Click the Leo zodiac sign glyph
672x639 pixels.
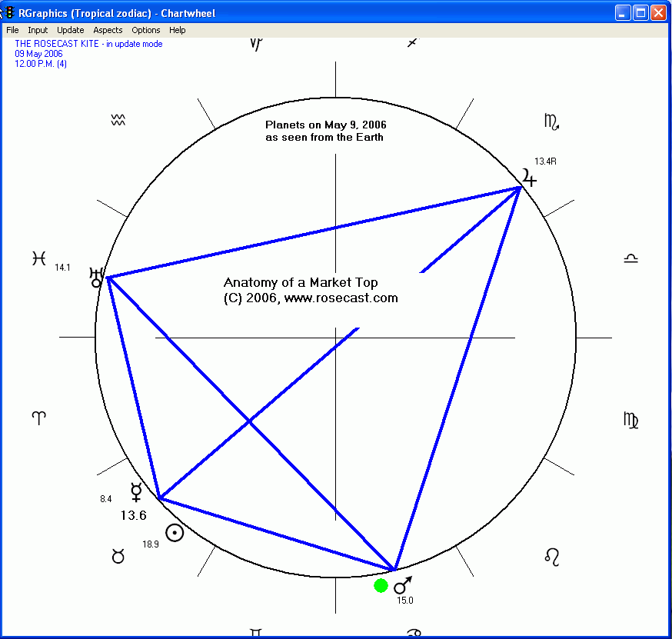pos(552,556)
